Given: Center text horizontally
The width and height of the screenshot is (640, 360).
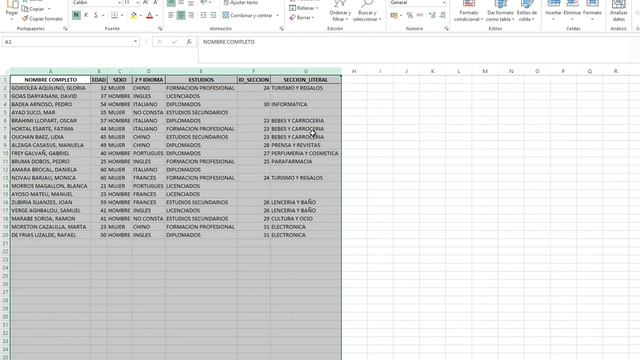Looking at the screenshot, I should coord(181,16).
